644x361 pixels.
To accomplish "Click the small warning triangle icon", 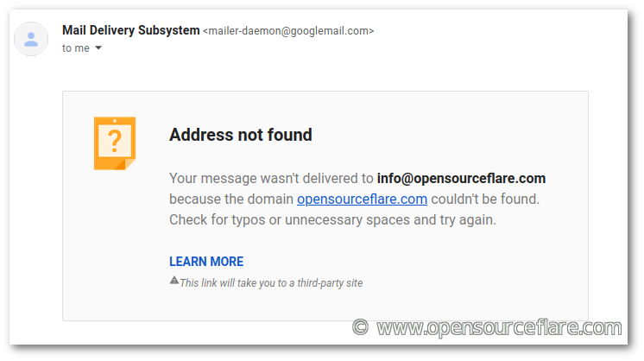I will 174,281.
